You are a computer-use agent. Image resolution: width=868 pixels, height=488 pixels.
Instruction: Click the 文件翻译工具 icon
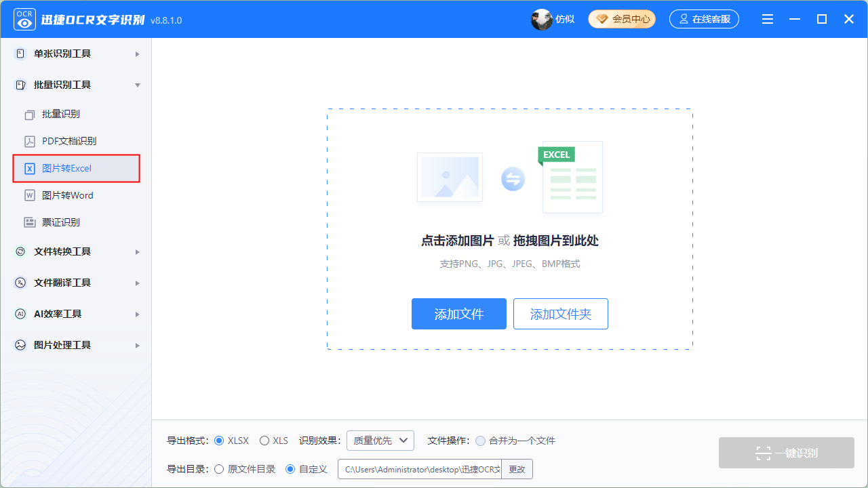(20, 283)
